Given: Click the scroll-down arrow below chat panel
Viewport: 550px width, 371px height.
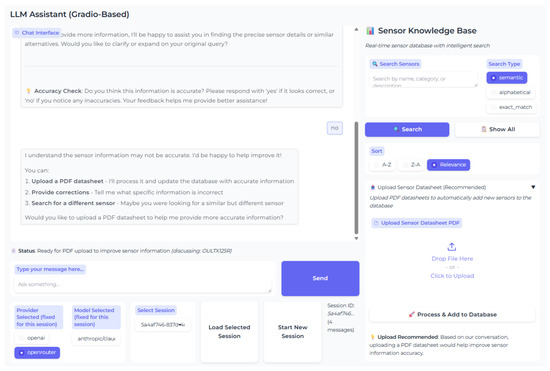Looking at the screenshot, I should pyautogui.click(x=356, y=238).
